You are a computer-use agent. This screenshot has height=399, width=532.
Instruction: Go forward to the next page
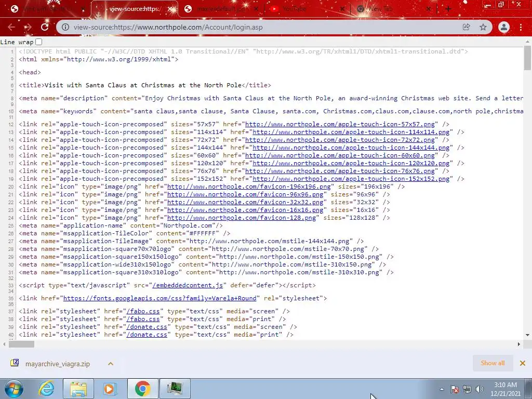point(28,27)
